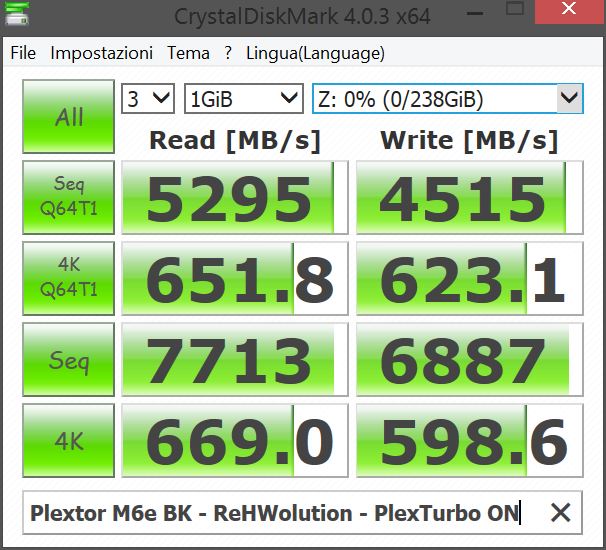
Task: Open the question mark help menu
Action: pyautogui.click(x=228, y=53)
